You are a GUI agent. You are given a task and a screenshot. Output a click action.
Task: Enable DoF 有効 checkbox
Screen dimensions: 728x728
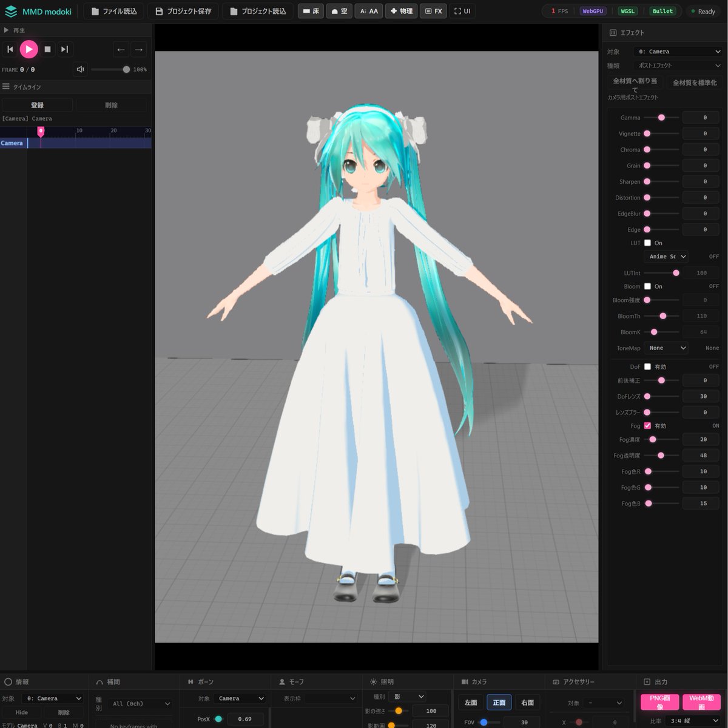click(647, 366)
